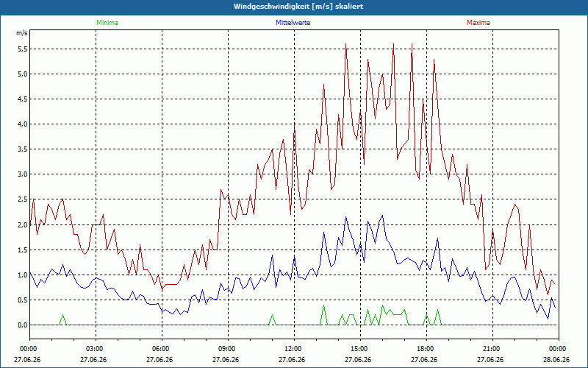Click the 28.06.26 date label
This screenshot has width=588, height=368.
(556, 359)
